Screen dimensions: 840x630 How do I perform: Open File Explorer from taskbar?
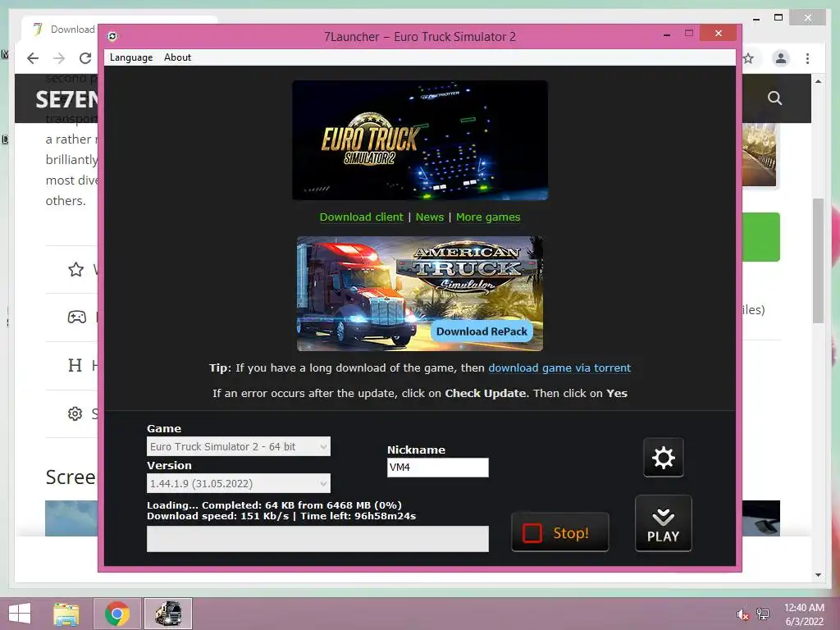[x=66, y=614]
